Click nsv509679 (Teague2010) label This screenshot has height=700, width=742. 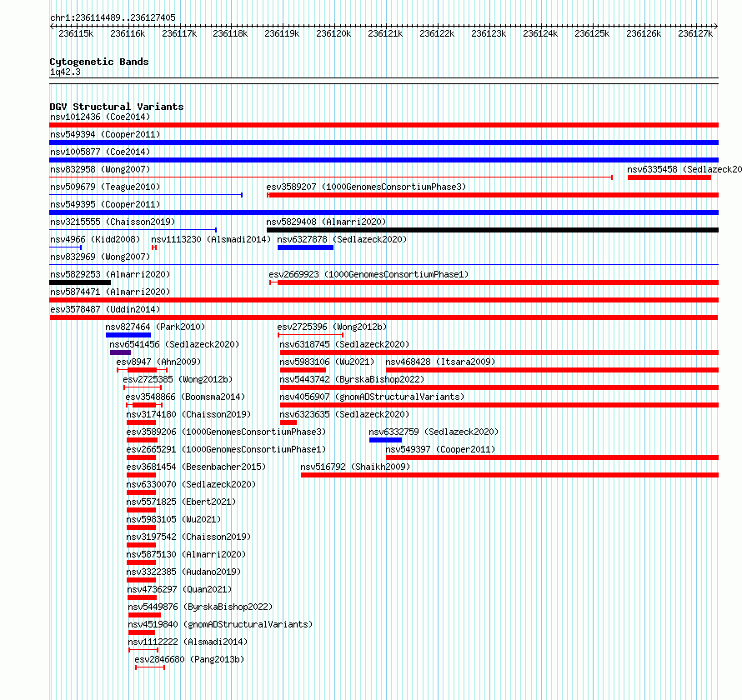click(x=105, y=187)
